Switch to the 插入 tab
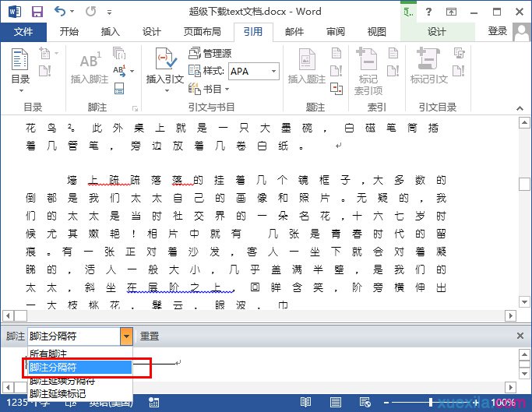 (x=111, y=32)
